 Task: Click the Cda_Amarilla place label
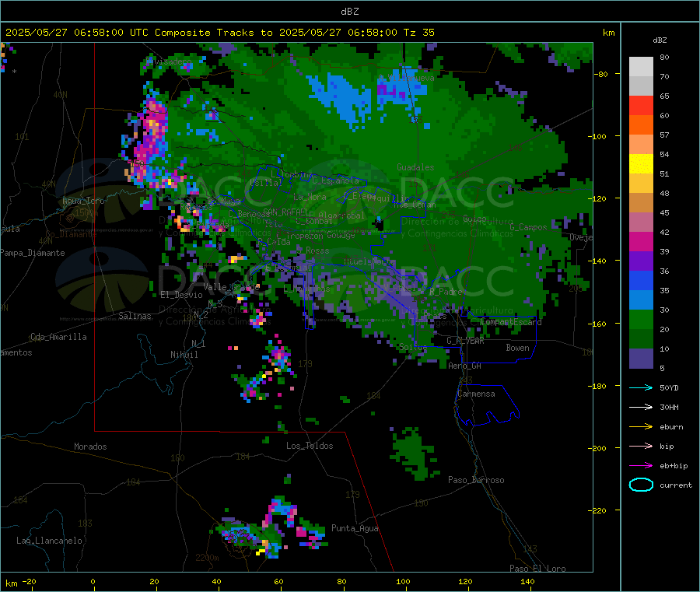click(x=58, y=337)
